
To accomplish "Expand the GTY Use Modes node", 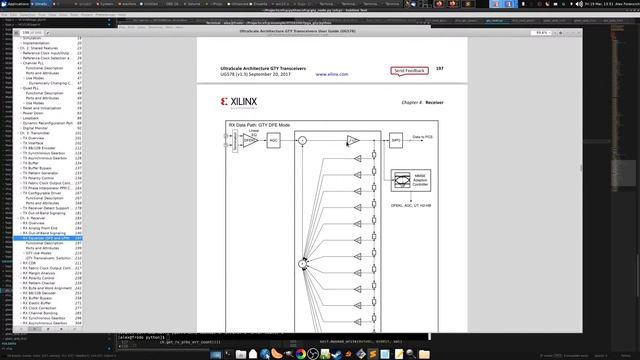I will click(x=24, y=253).
